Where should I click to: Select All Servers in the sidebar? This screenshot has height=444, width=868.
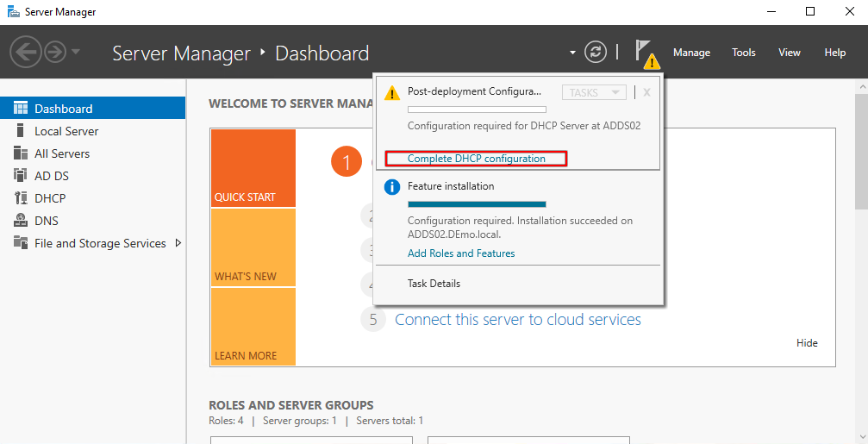coord(92,153)
